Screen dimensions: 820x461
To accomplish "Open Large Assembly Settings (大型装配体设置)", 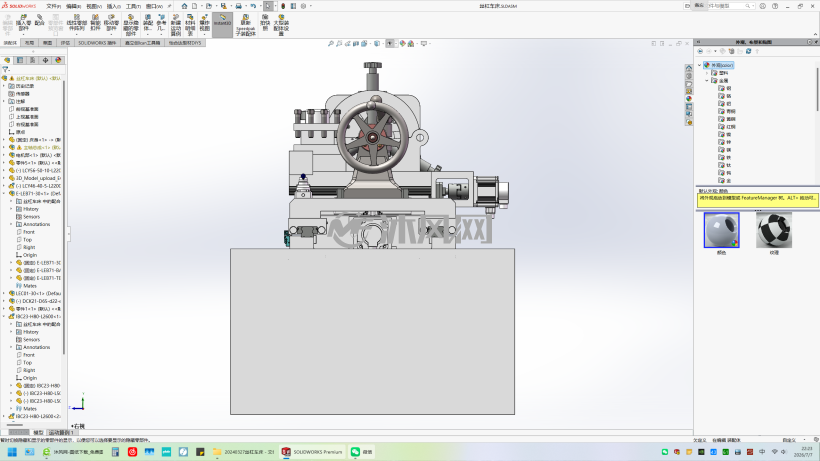I will click(281, 25).
